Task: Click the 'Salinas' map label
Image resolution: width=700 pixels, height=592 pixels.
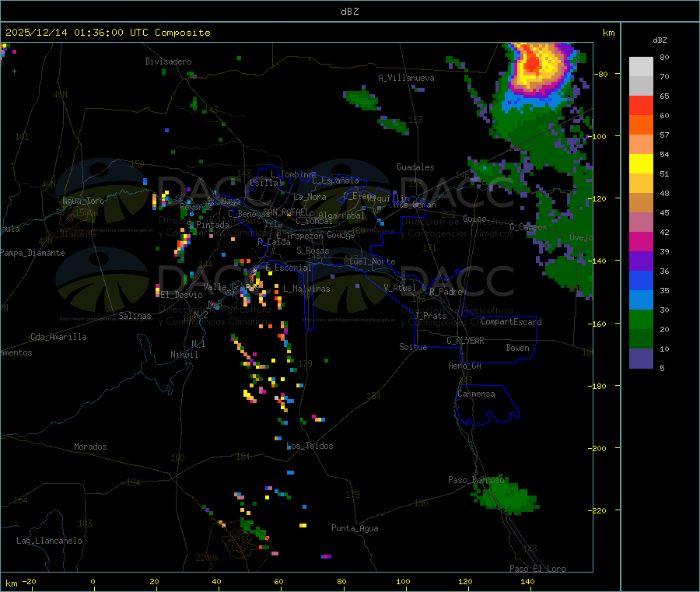Action: [135, 316]
